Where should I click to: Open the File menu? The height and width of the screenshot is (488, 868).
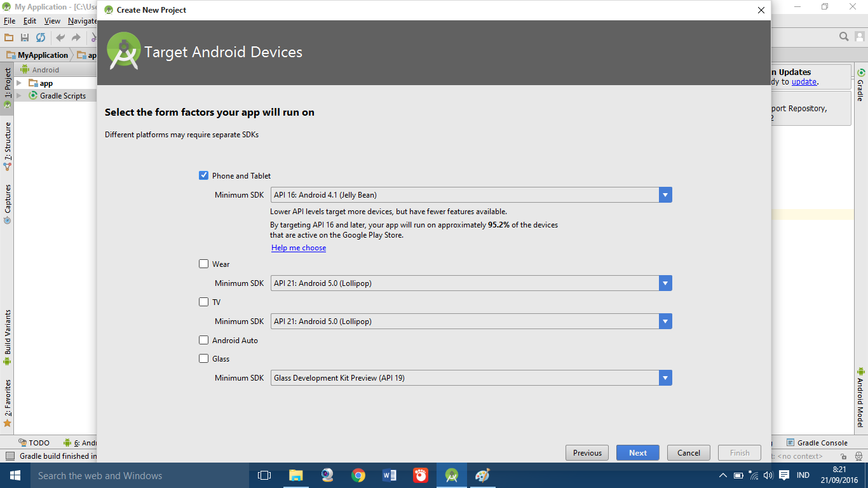[10, 20]
